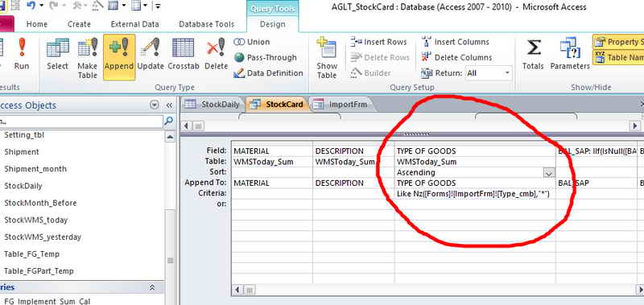This screenshot has width=644, height=305.
Task: Open the Database Tools ribbon tab
Action: (207, 24)
